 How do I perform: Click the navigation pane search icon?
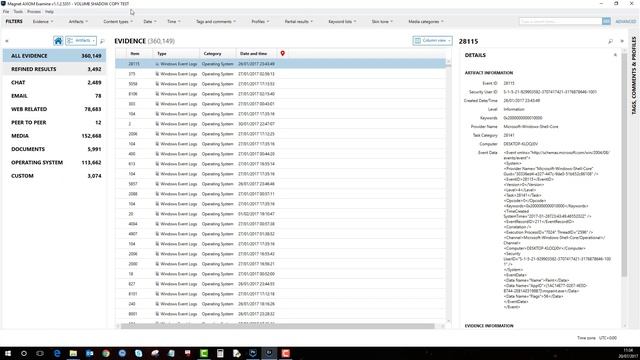[102, 41]
